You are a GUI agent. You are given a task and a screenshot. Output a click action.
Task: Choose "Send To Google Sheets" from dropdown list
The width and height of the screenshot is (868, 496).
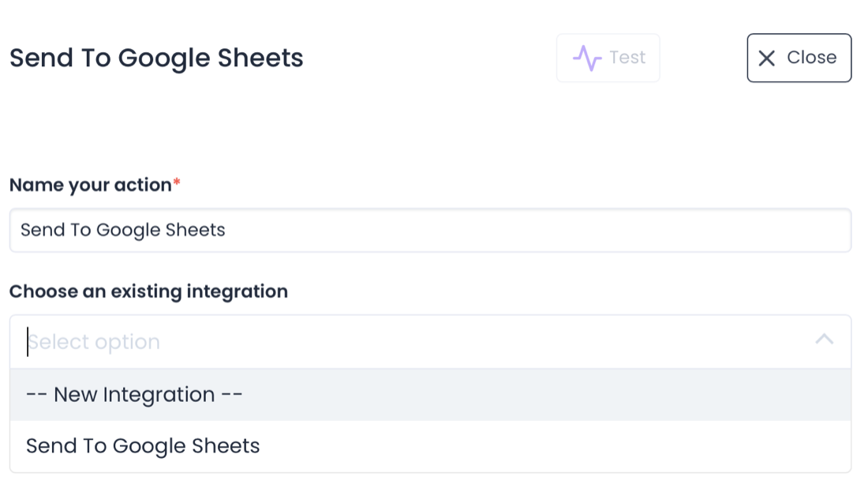[143, 445]
